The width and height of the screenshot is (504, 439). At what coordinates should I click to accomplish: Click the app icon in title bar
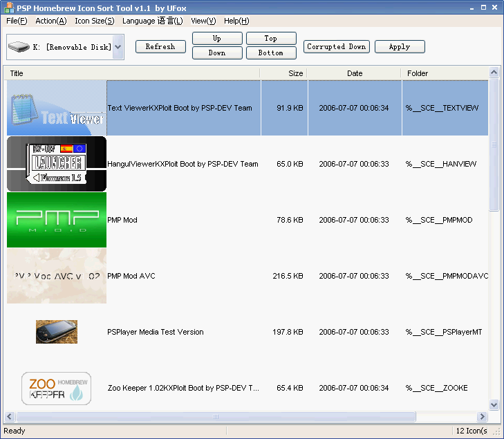[9, 8]
